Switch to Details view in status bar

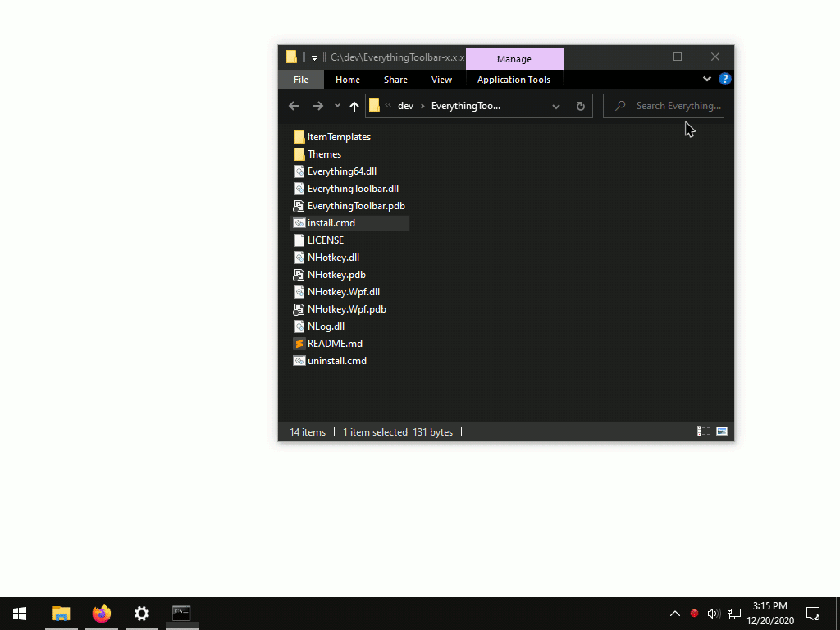(703, 431)
